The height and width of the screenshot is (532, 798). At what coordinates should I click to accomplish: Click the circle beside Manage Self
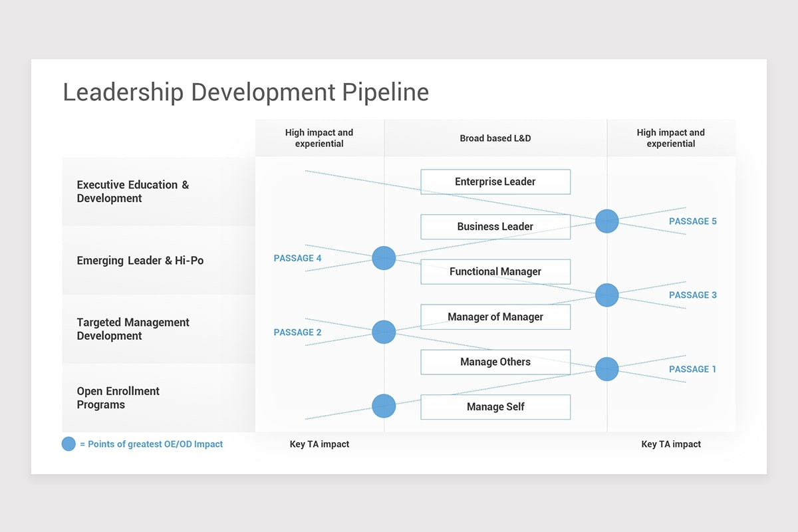point(384,406)
